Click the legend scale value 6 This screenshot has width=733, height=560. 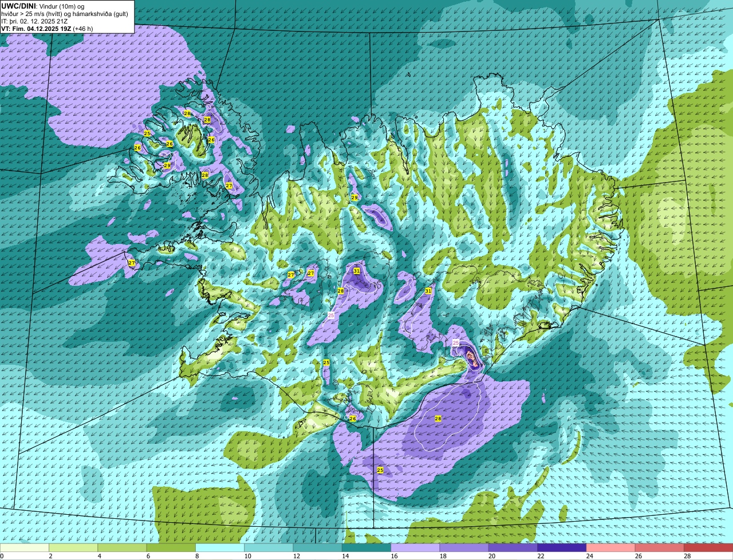coord(148,556)
